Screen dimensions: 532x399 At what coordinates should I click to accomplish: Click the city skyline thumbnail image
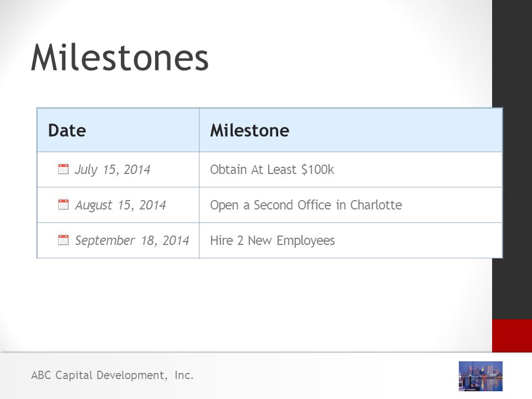click(480, 376)
